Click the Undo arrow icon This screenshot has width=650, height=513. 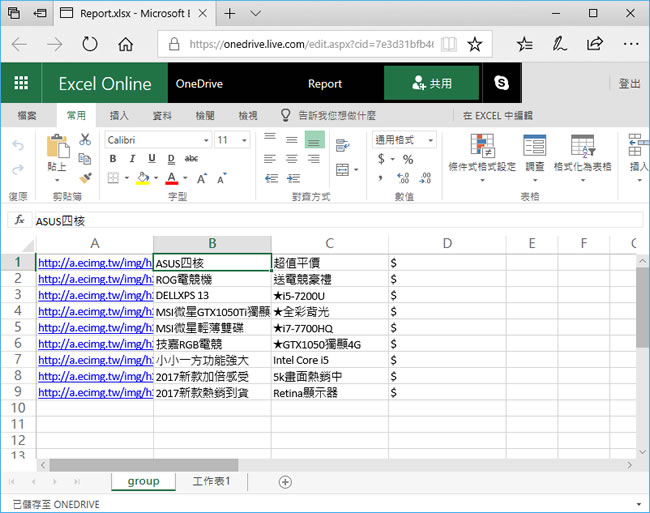(x=18, y=145)
